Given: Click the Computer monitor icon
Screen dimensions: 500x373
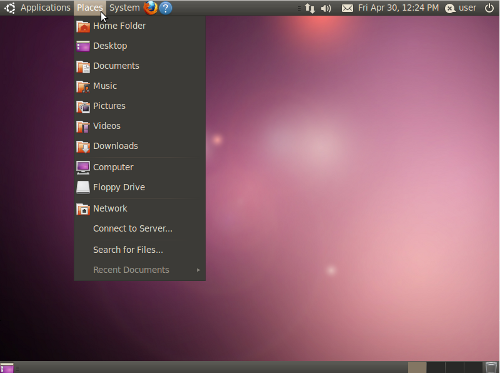Looking at the screenshot, I should (83, 167).
